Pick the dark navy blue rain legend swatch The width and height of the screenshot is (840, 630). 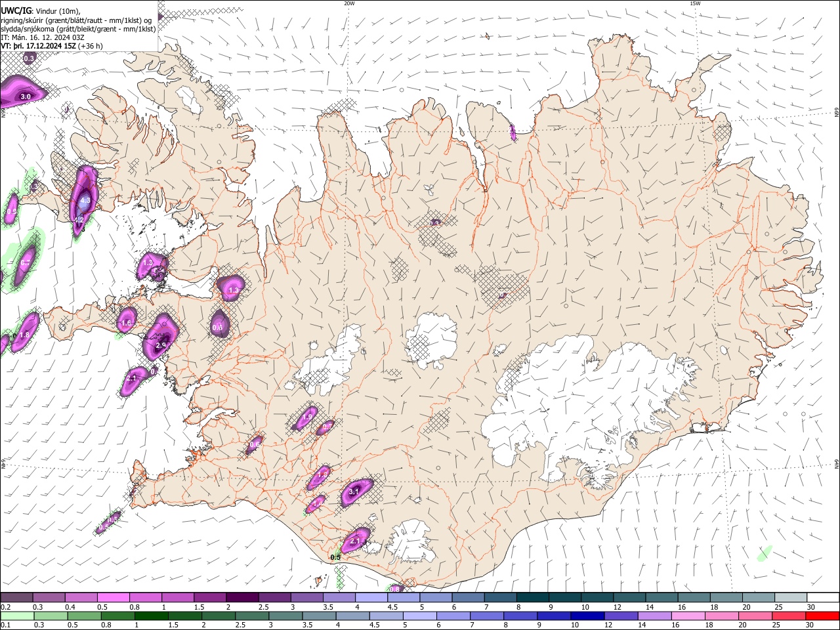587,616
